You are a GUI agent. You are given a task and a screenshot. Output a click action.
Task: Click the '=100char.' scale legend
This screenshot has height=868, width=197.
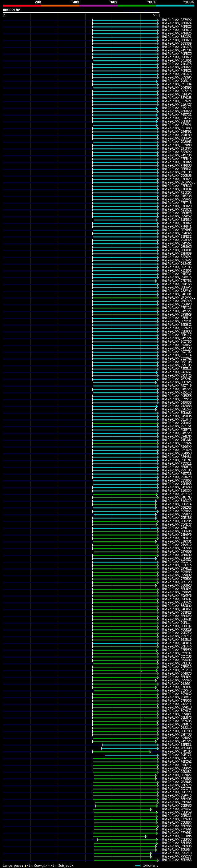point(146,866)
